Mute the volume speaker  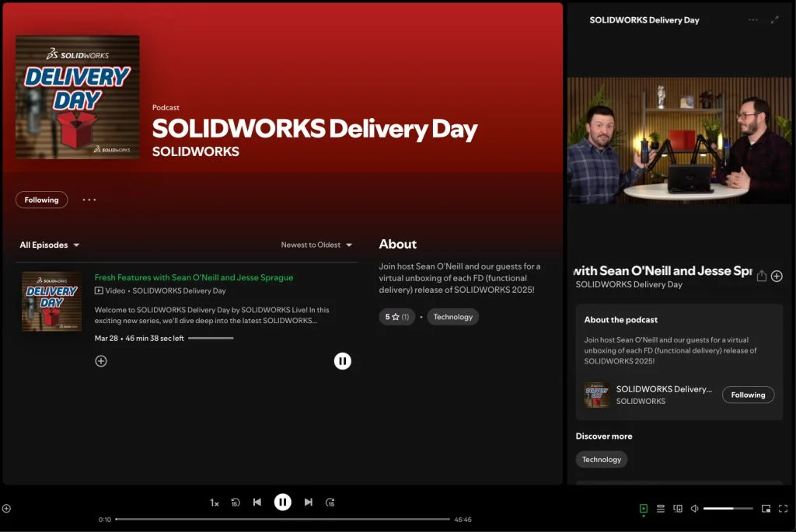694,509
